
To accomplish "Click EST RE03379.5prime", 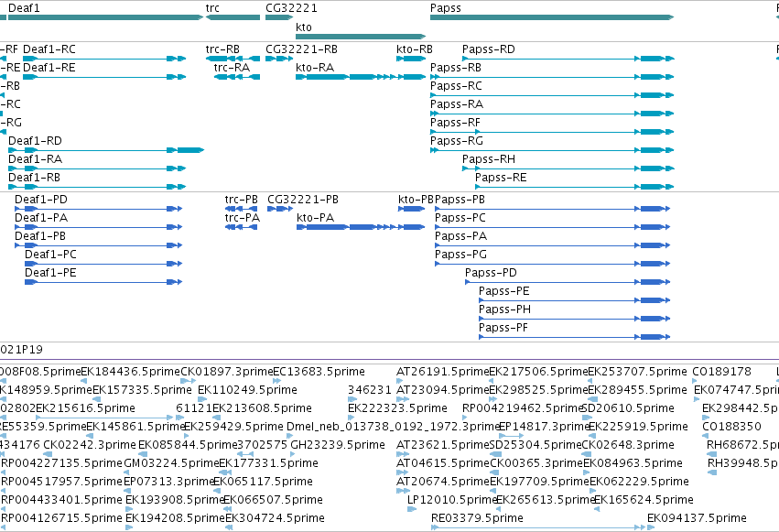I will pyautogui.click(x=477, y=519).
